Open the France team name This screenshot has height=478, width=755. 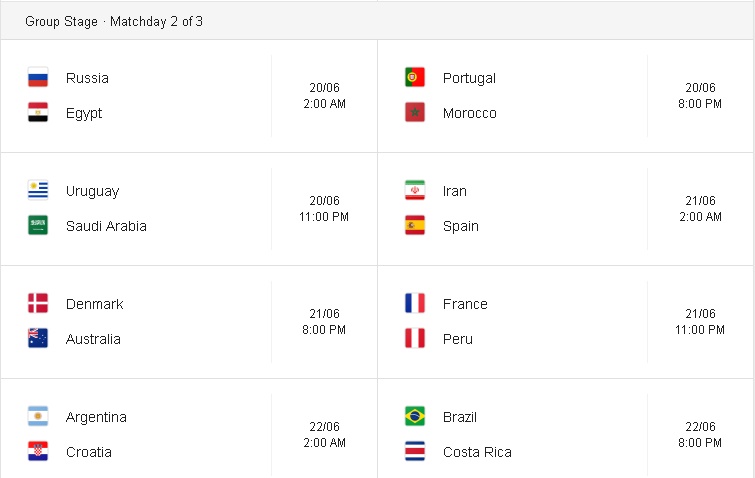(465, 304)
